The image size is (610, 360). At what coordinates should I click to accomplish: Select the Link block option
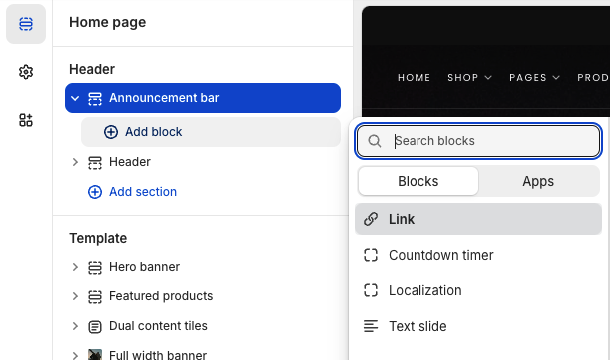[x=479, y=219]
